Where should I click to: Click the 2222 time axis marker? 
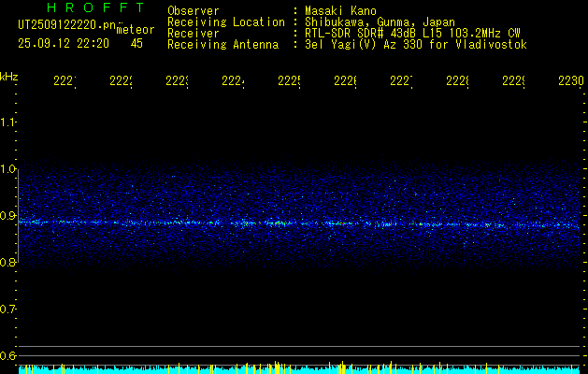tap(121, 81)
